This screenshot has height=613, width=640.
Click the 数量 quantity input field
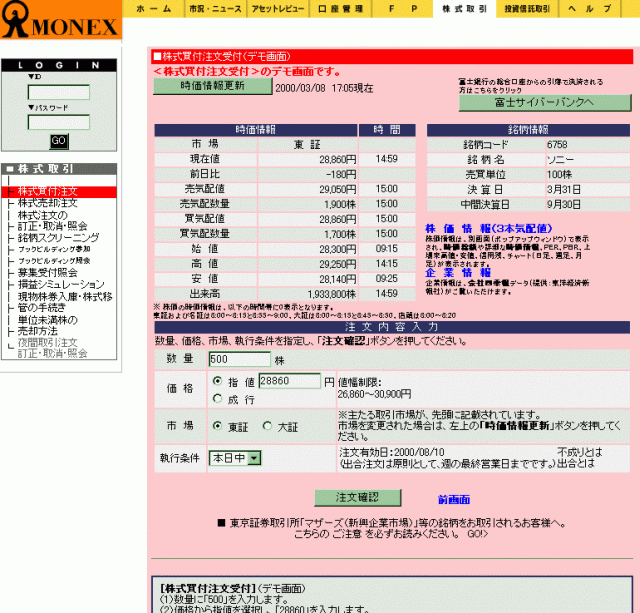[x=239, y=359]
